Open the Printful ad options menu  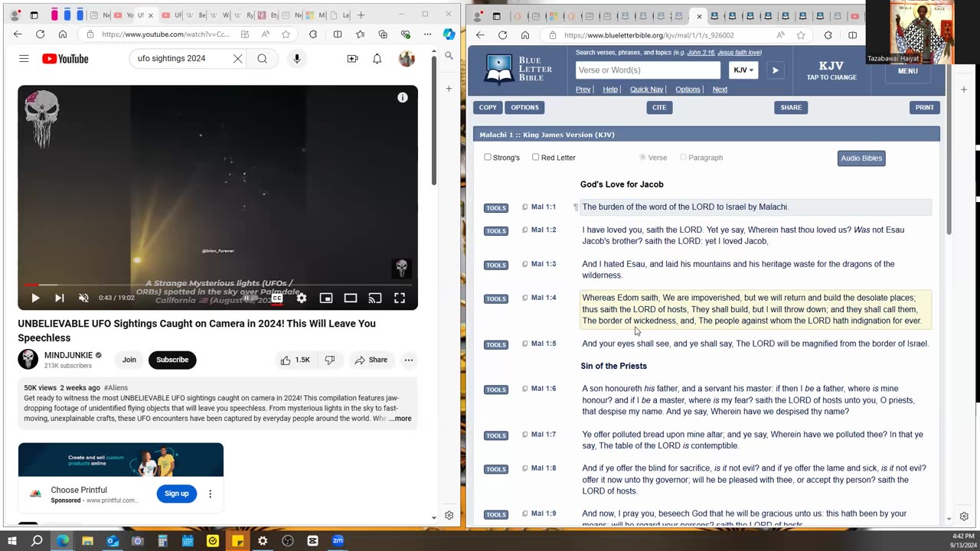pyautogui.click(x=210, y=494)
